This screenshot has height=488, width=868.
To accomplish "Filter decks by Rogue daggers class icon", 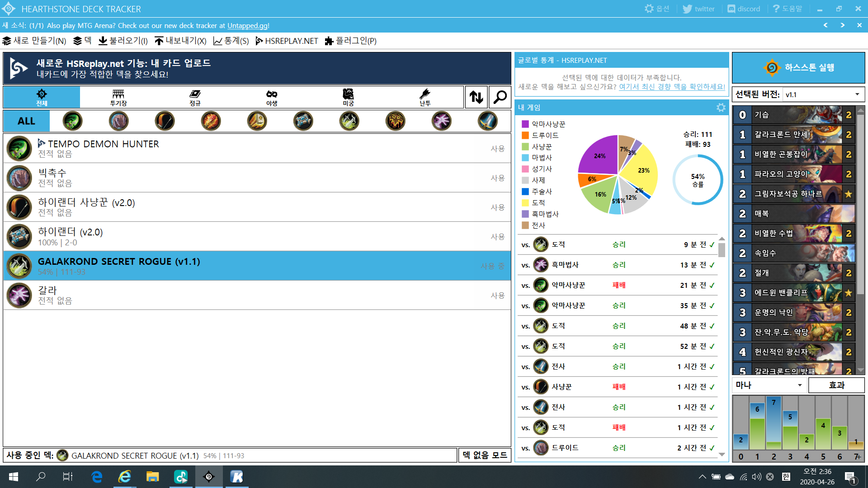I will 349,121.
